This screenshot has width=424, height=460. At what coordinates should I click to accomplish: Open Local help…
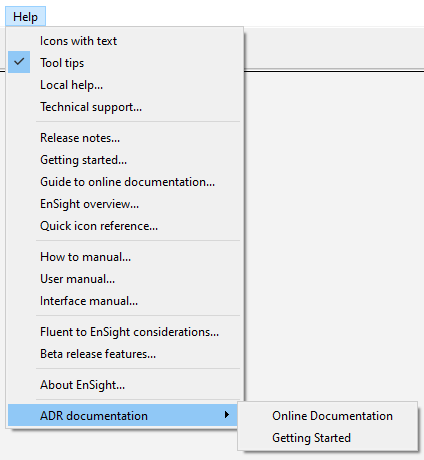click(124, 85)
